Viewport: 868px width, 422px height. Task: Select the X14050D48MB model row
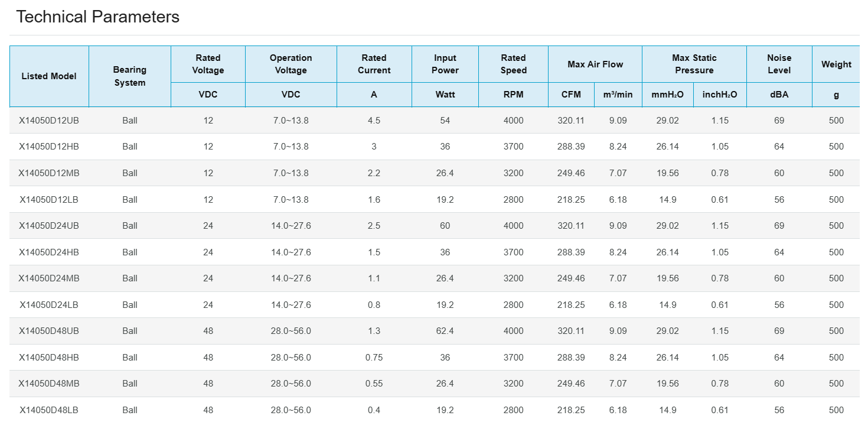(49, 384)
